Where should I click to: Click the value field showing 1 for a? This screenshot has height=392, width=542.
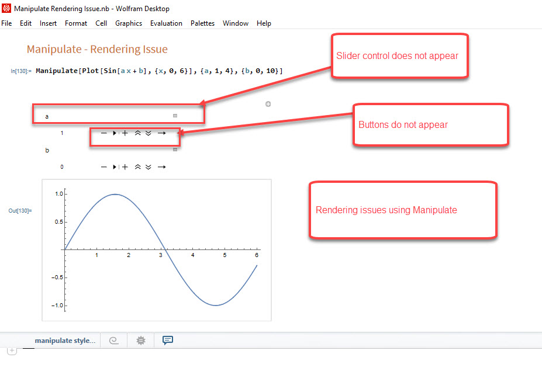click(x=62, y=133)
